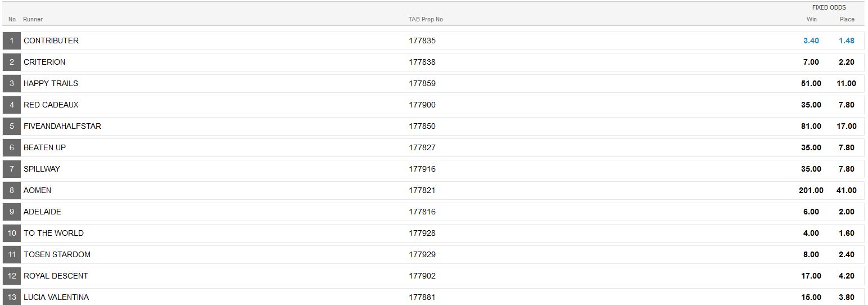Sort by the Win column header

tap(811, 19)
